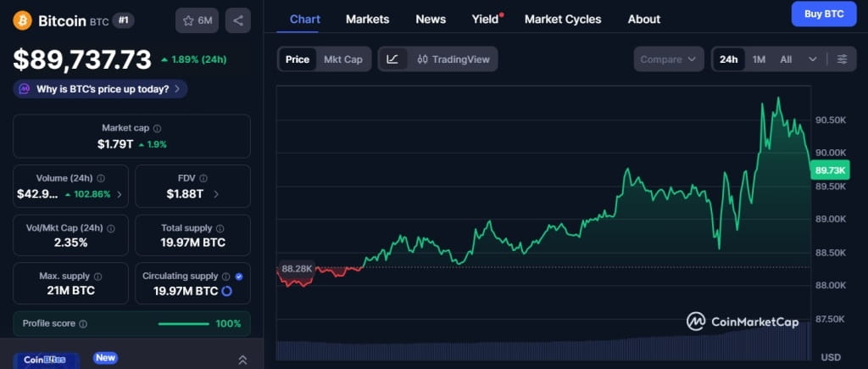Switch chart to Mkt Cap view
868x369 pixels.
point(343,59)
